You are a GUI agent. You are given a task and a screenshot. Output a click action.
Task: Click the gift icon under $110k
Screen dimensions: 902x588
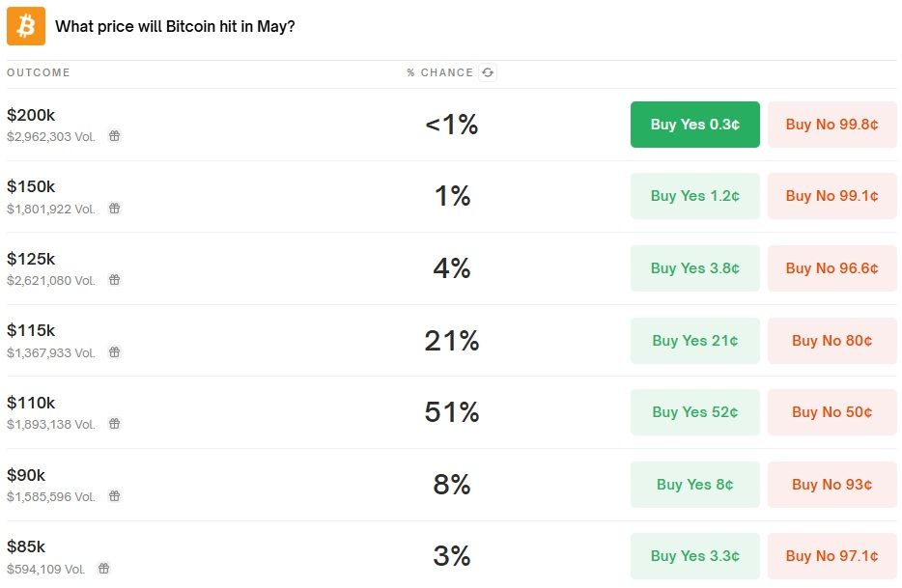pos(114,424)
